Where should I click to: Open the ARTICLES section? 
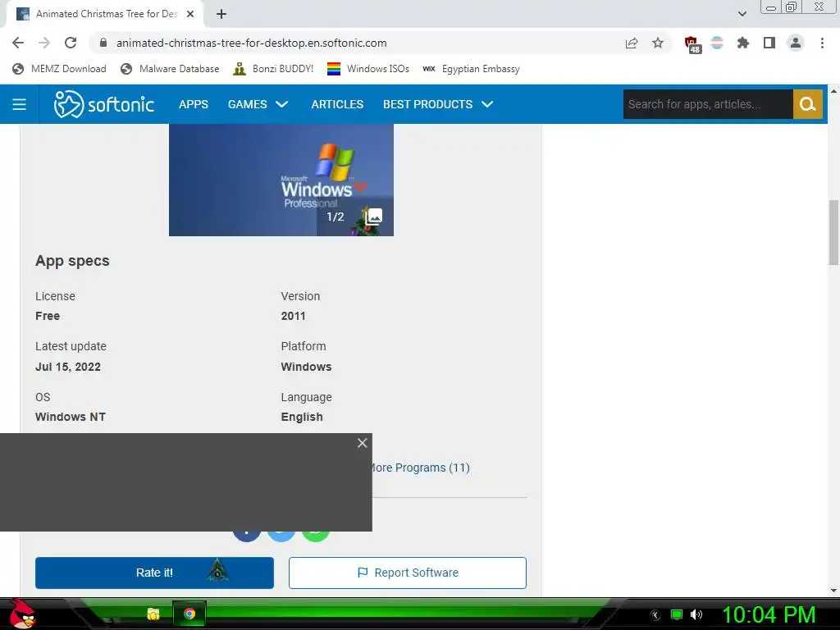point(337,104)
